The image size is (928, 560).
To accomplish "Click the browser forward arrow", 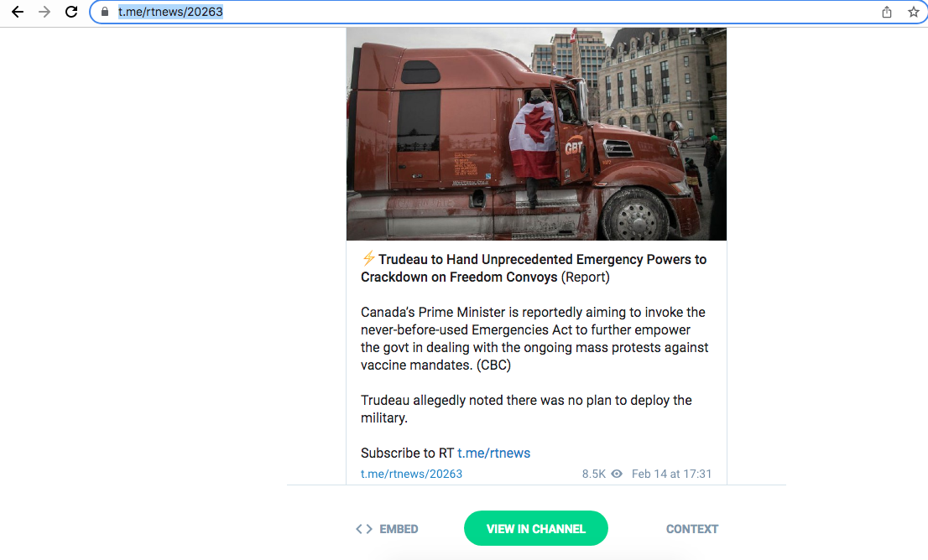I will click(44, 12).
